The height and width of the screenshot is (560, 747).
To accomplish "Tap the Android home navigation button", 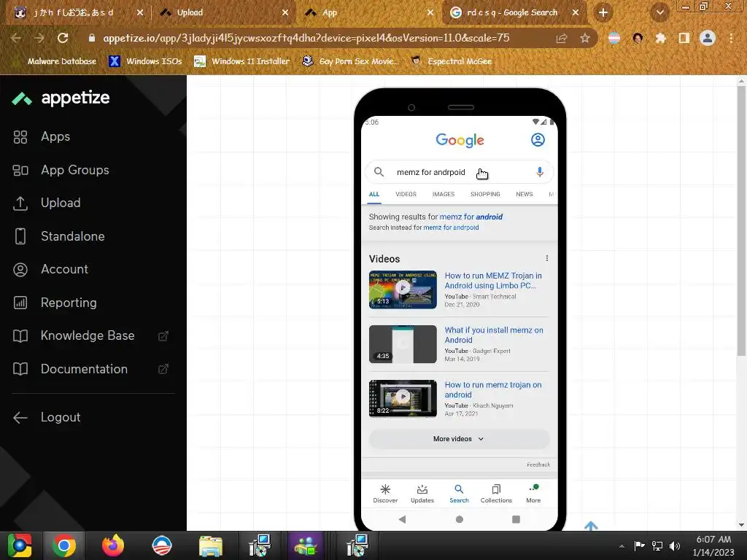I will click(x=460, y=519).
